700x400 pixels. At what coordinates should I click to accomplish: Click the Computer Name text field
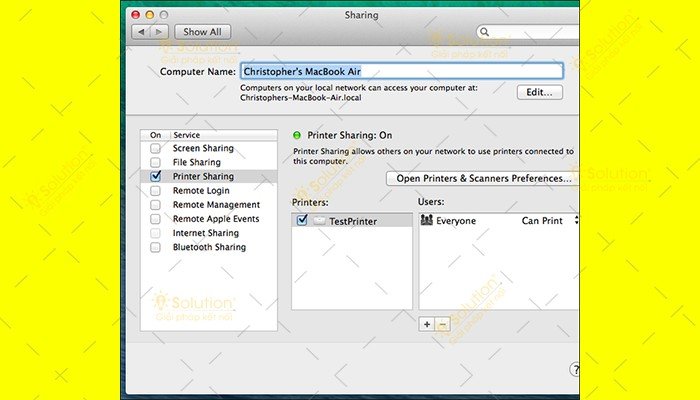(x=400, y=71)
